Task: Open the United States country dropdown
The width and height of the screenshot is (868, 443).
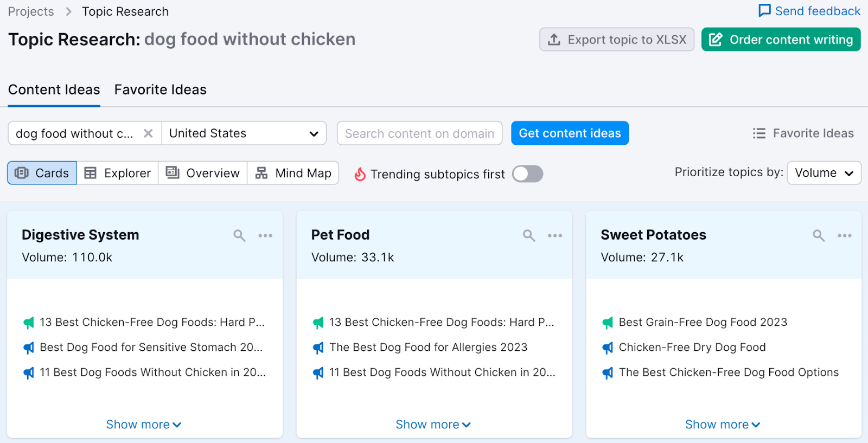Action: 244,133
